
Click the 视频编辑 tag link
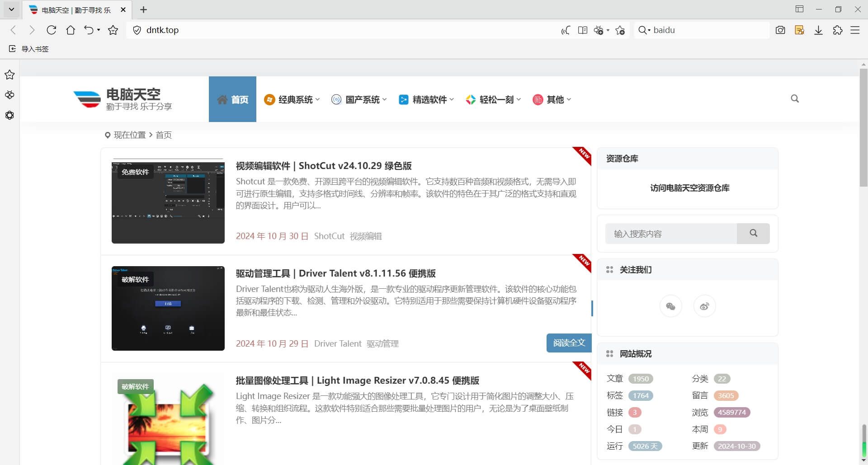tap(366, 236)
